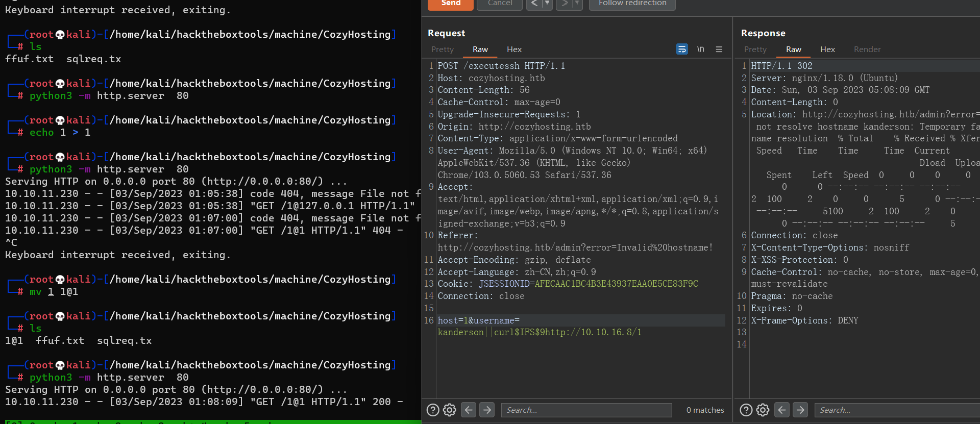This screenshot has height=424, width=980.
Task: Click the '1@1 ffuf.txt sqlreq.tx' listing
Action: pyautogui.click(x=78, y=340)
